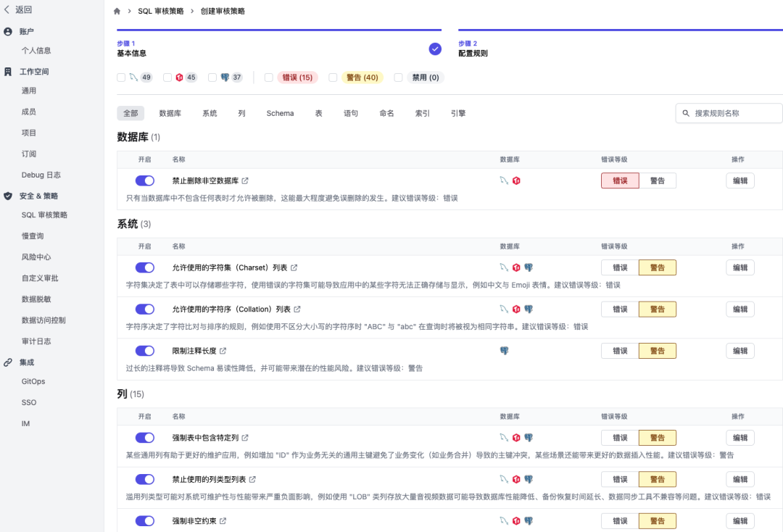Click the back arrow next to 返回
783x532 pixels.
click(7, 9)
